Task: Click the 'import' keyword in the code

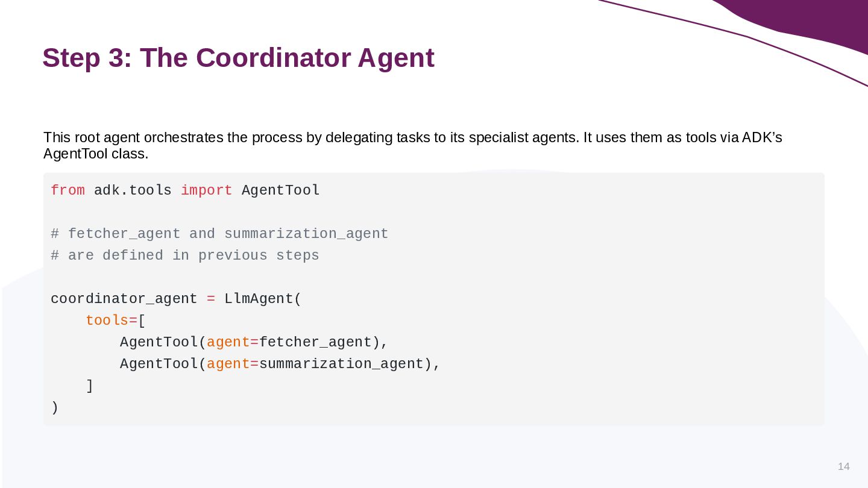Action: (207, 190)
